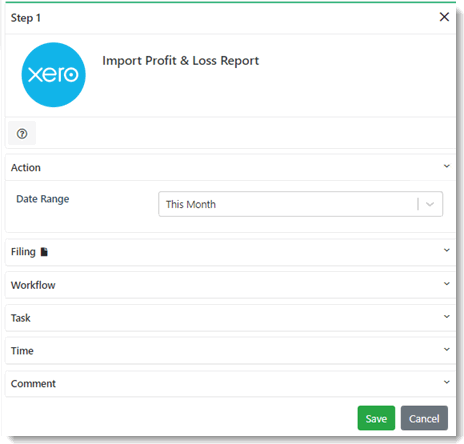Image resolution: width=464 pixels, height=444 pixels.
Task: Click the Time section label
Action: point(22,351)
